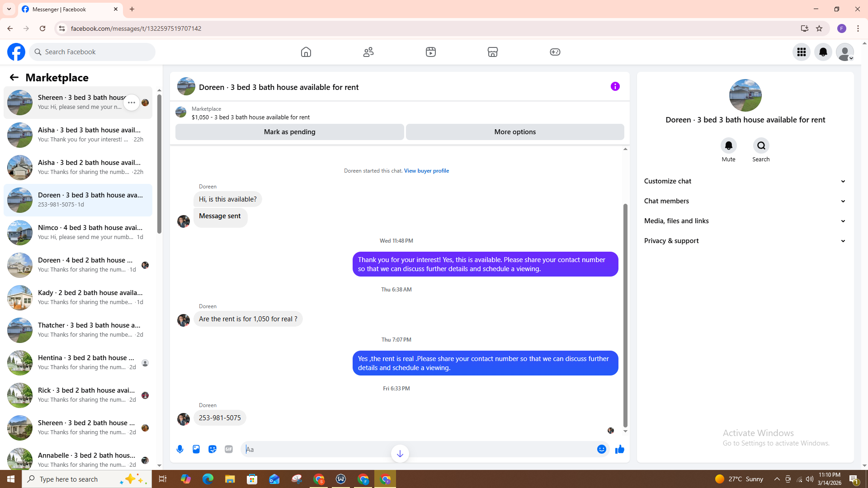Open Facebook Marketplace tab icon
The image size is (868, 488).
tap(493, 52)
